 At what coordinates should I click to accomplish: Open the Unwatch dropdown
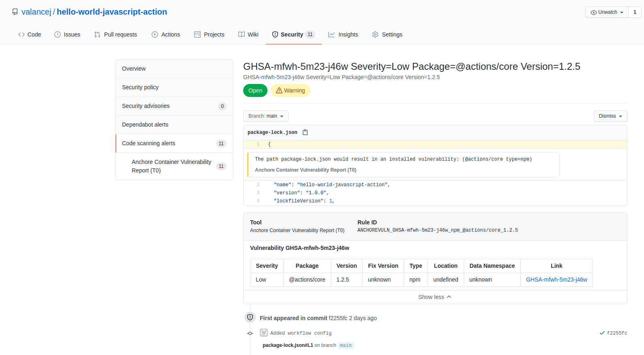coord(607,12)
